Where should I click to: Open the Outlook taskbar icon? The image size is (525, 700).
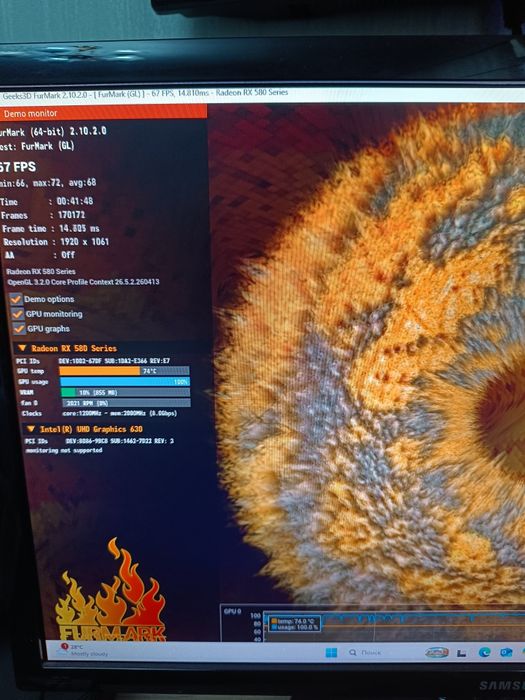coord(506,653)
